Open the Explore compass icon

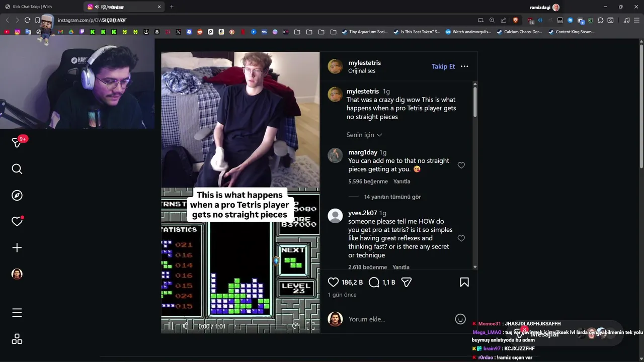tap(17, 195)
